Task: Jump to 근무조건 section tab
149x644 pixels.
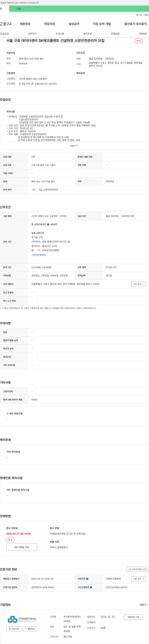Action: pyautogui.click(x=32, y=34)
